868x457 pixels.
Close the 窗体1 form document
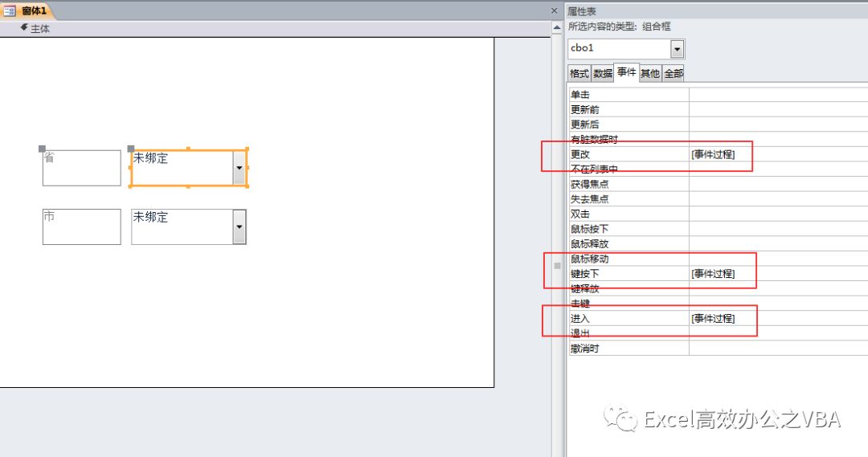[554, 10]
